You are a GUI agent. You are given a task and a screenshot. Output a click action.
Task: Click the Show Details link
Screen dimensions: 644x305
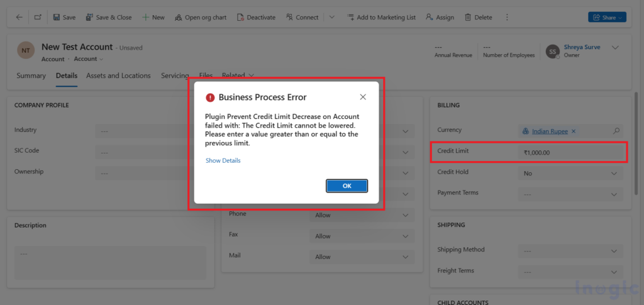click(x=223, y=161)
